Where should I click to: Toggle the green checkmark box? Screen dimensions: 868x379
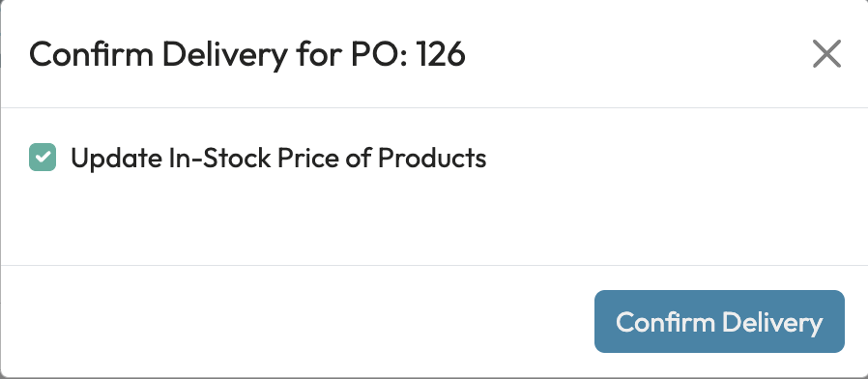click(x=43, y=158)
